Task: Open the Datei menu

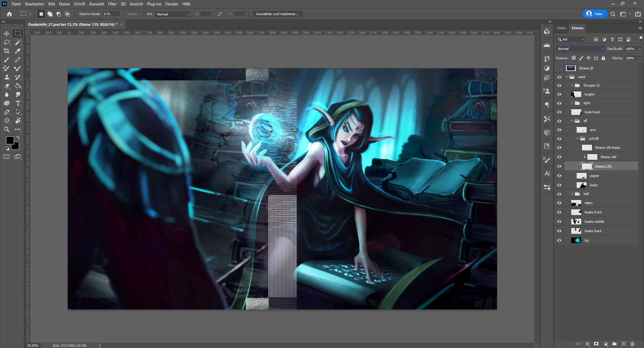Action: point(16,4)
